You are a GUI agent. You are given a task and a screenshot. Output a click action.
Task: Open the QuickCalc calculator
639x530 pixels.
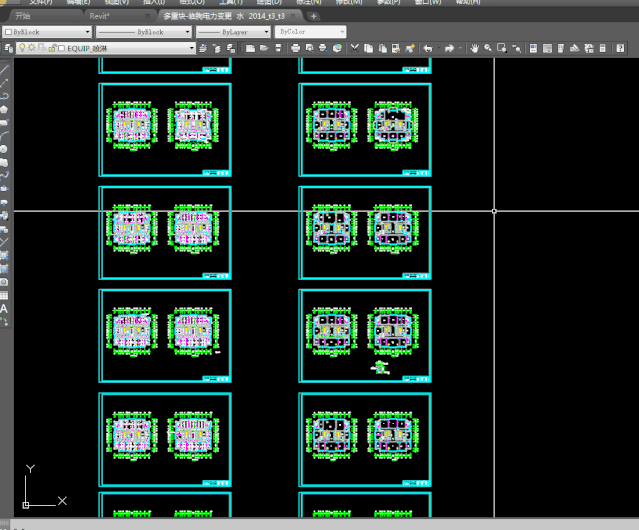603,48
